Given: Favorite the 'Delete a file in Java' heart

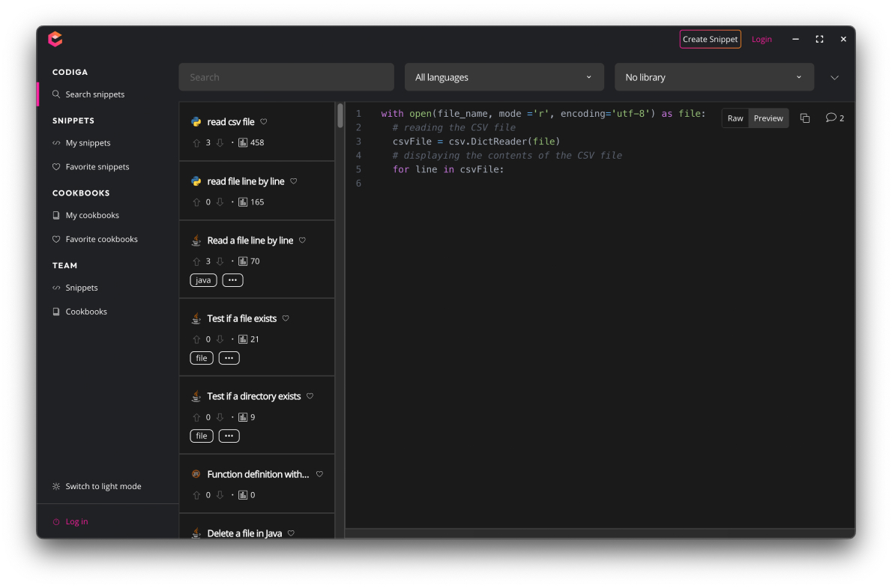Looking at the screenshot, I should point(291,533).
